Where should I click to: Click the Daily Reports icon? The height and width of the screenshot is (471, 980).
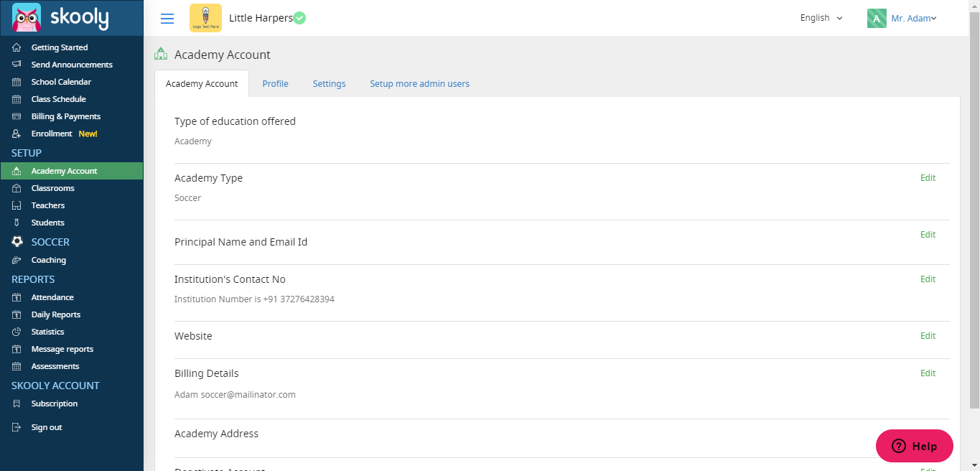click(17, 314)
